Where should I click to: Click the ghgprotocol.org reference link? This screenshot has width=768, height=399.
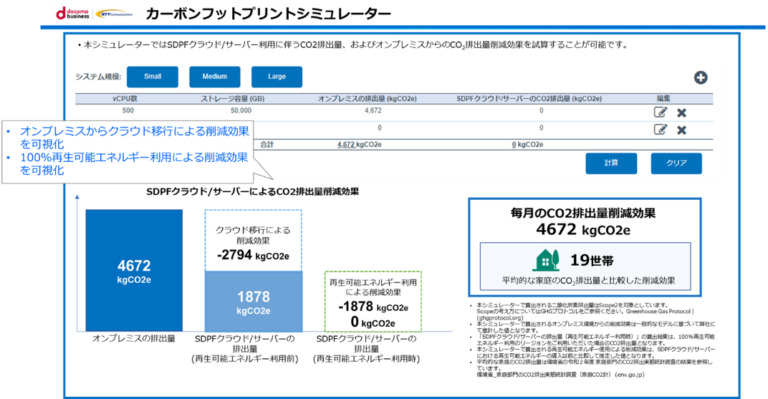500,318
